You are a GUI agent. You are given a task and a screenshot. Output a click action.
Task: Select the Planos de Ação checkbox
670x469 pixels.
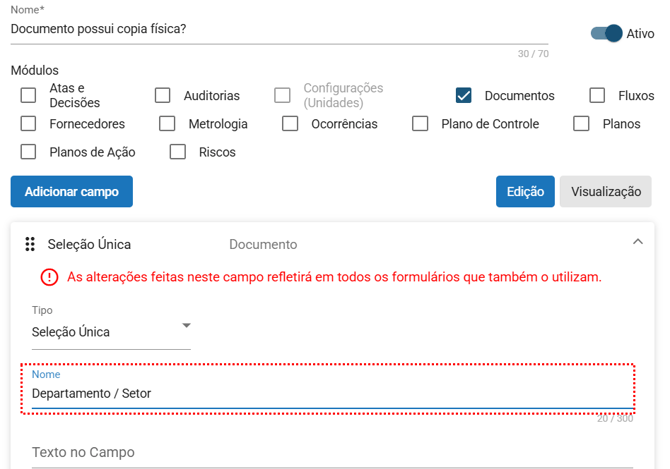29,152
